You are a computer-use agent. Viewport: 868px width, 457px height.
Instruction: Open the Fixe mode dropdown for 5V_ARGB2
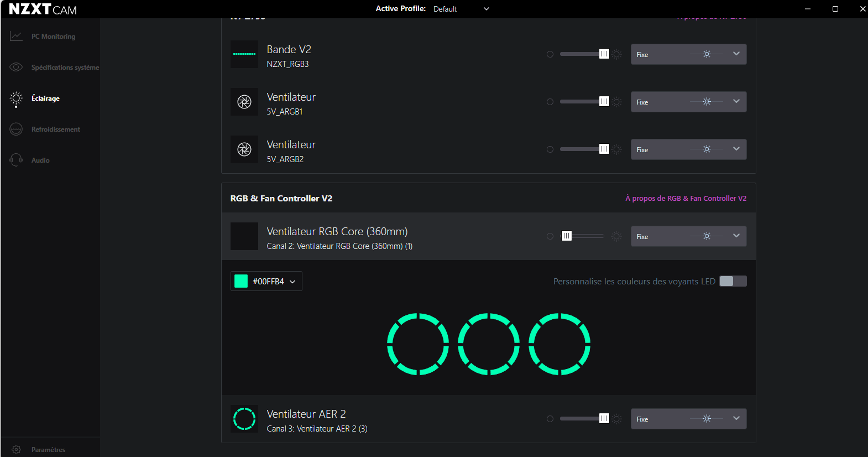point(689,149)
